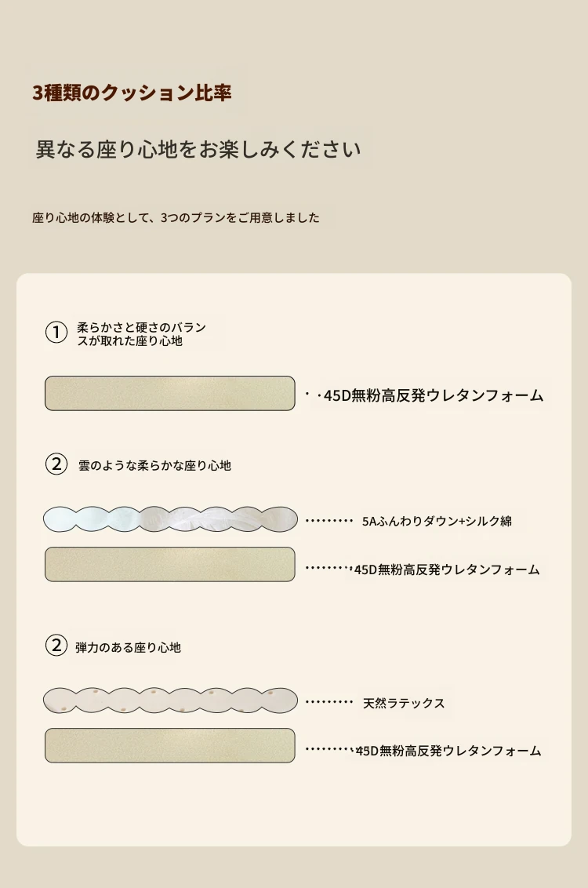This screenshot has width=588, height=888.
Task: Click circled number beside 弾力のある座り心地
Action: coord(56,646)
